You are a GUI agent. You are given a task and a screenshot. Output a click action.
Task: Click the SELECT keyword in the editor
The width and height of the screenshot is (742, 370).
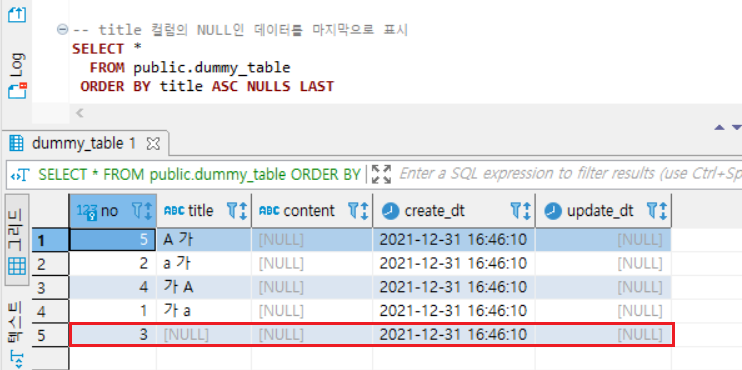[x=98, y=49]
